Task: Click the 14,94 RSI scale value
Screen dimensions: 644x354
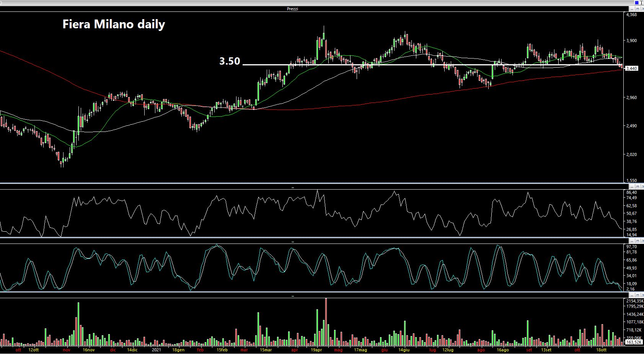Action: (x=631, y=235)
